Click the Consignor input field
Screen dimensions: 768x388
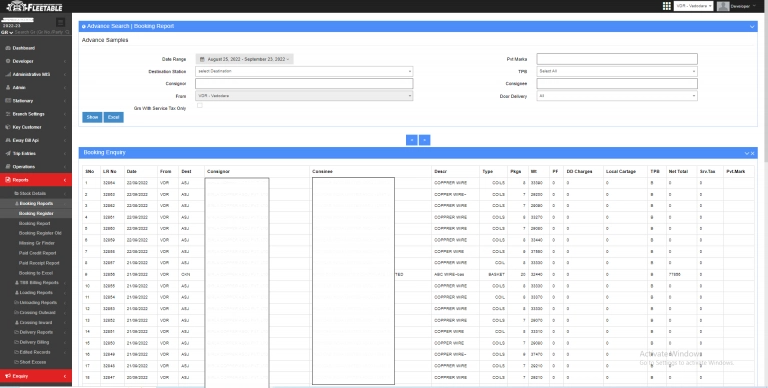click(304, 84)
